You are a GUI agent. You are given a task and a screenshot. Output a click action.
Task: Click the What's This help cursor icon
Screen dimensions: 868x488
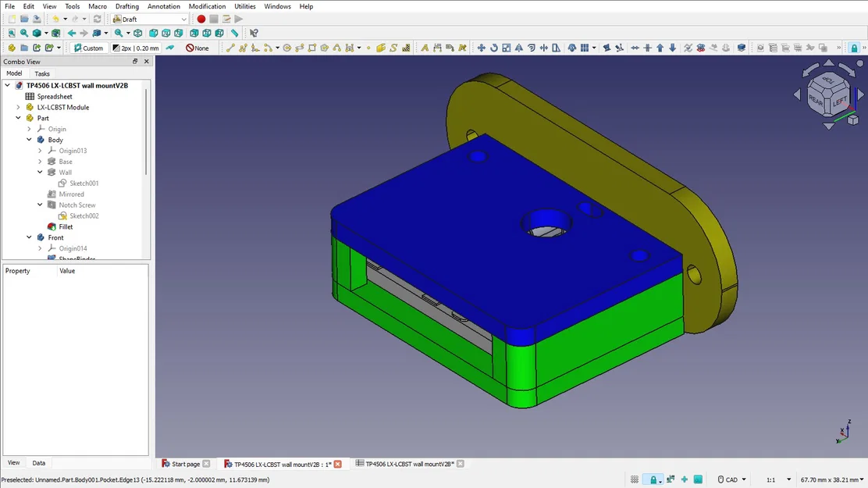[x=254, y=34]
